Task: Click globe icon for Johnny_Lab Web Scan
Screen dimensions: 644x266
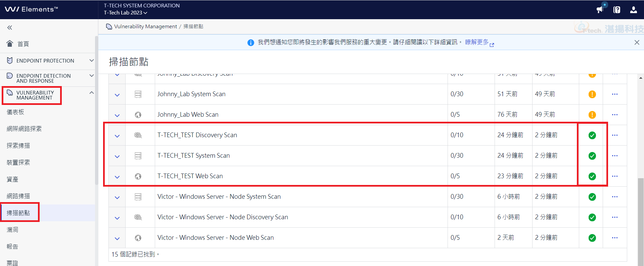Action: tap(138, 115)
